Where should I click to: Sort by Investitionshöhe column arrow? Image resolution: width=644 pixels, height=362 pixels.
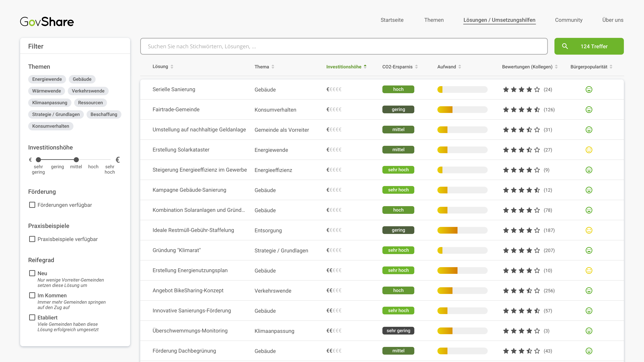pos(365,67)
